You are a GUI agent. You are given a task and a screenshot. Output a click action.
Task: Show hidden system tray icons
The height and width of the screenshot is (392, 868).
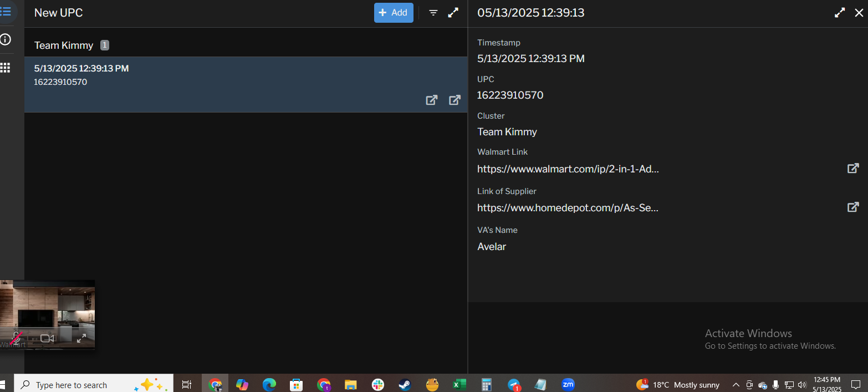pyautogui.click(x=736, y=385)
